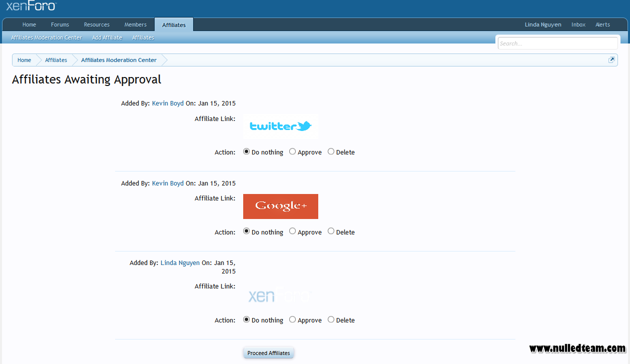Focus the Search input field
630x364 pixels.
coord(557,43)
